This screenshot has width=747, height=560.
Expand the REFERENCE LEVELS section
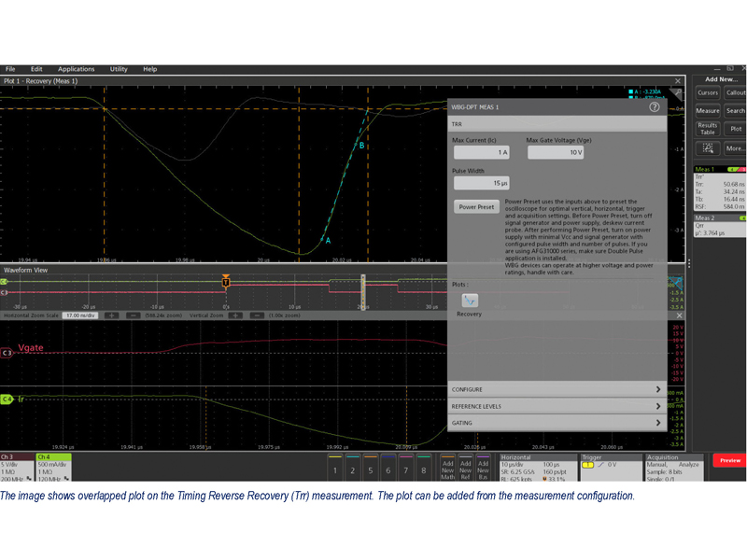(557, 406)
